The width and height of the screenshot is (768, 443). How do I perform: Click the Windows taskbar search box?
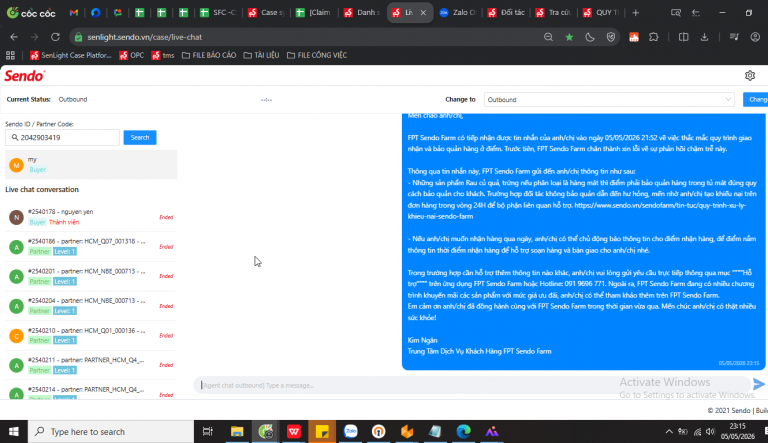[111, 431]
